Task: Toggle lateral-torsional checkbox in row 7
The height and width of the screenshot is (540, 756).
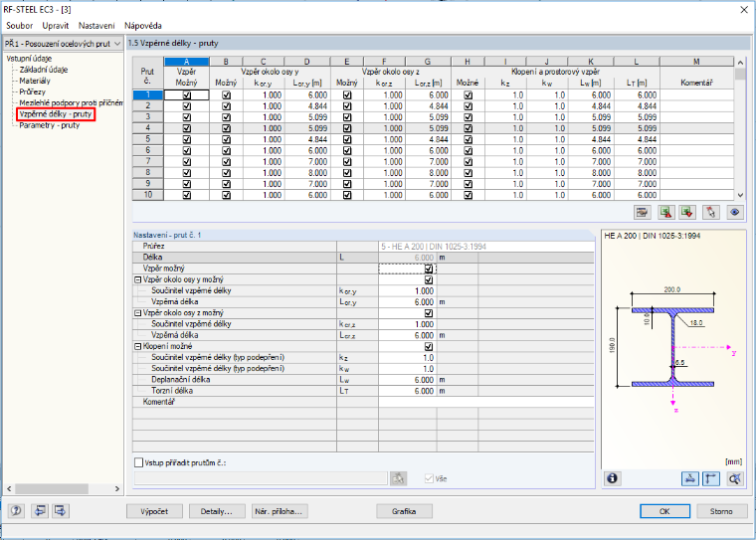Action: (468, 162)
